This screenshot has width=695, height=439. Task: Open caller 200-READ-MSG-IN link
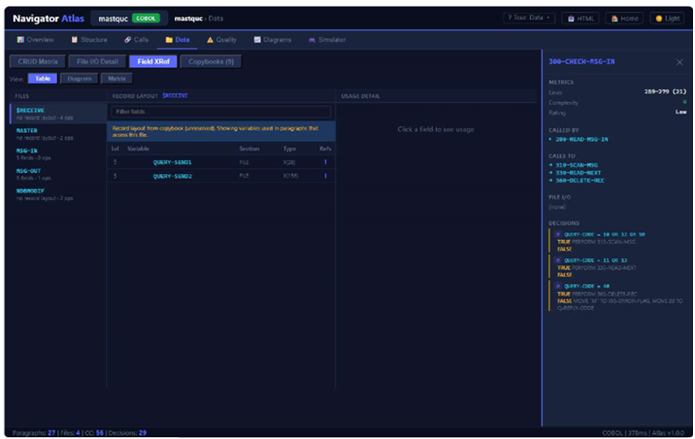pos(582,139)
